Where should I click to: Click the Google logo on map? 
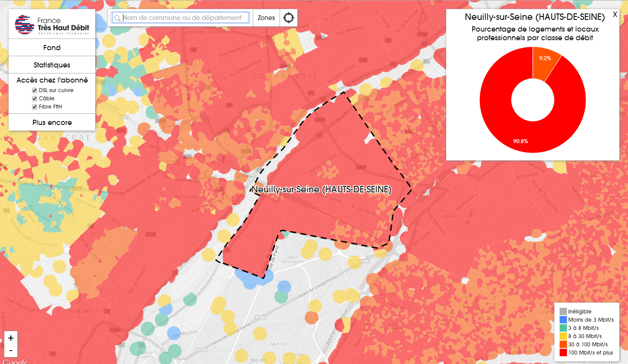coord(15,361)
